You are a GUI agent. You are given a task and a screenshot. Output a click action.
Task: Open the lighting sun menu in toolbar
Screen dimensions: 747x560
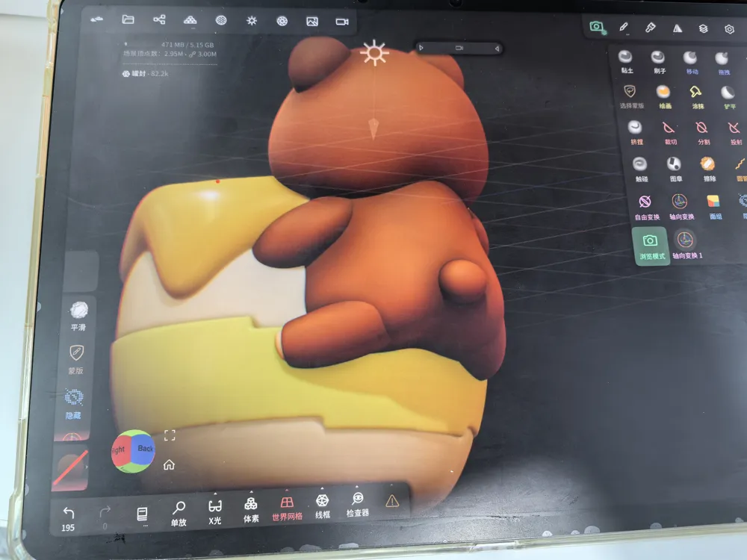[252, 20]
